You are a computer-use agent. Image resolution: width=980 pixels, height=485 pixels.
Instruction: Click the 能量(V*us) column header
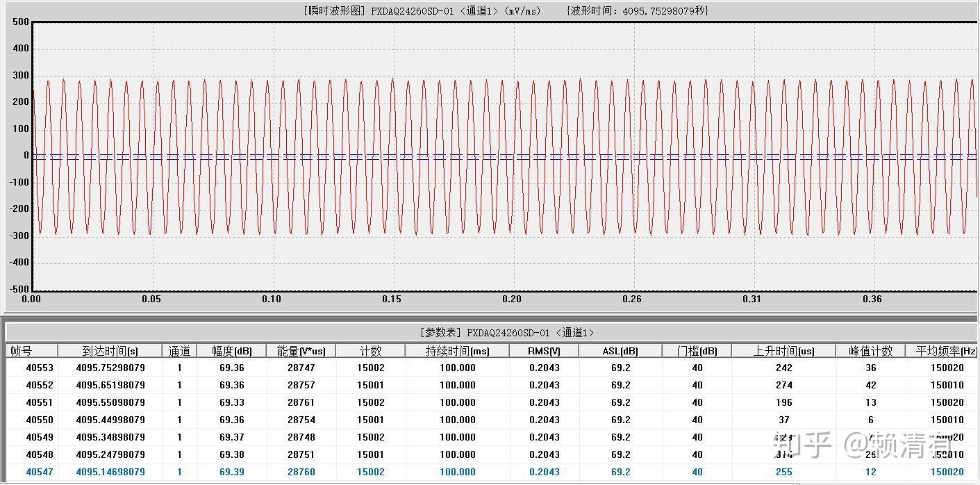[x=301, y=351]
